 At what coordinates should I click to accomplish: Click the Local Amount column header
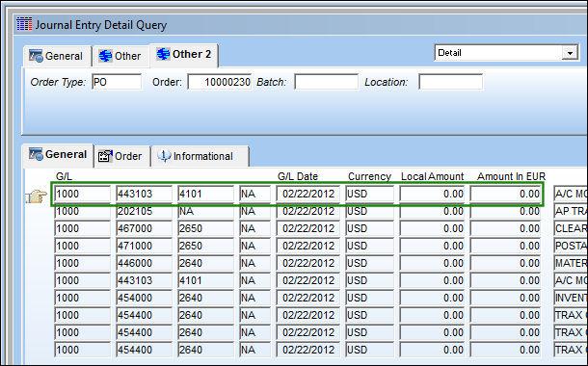click(x=433, y=176)
